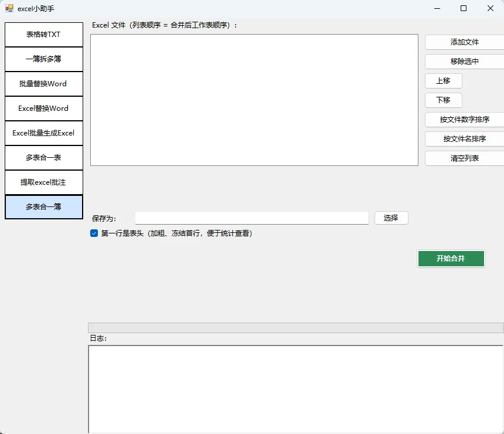
Task: Select the highlighted 多表合一簿 tab
Action: point(44,207)
